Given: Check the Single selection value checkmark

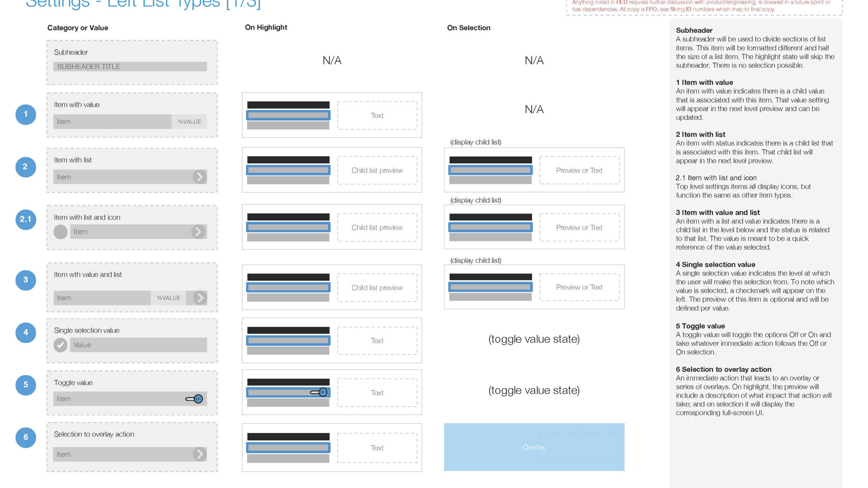Looking at the screenshot, I should pos(60,345).
